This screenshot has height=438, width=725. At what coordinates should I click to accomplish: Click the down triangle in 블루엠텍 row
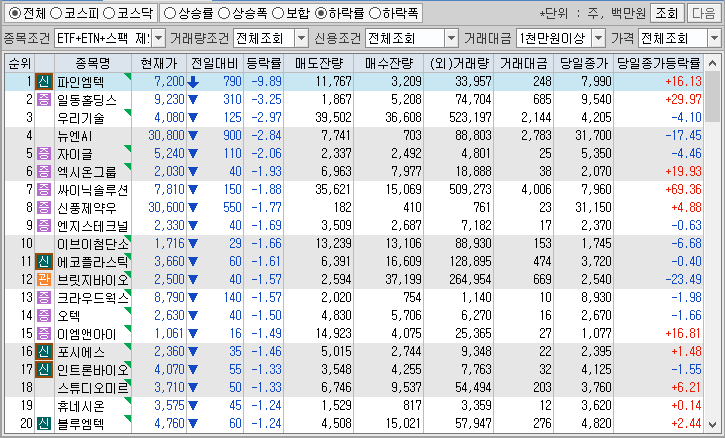pos(193,424)
